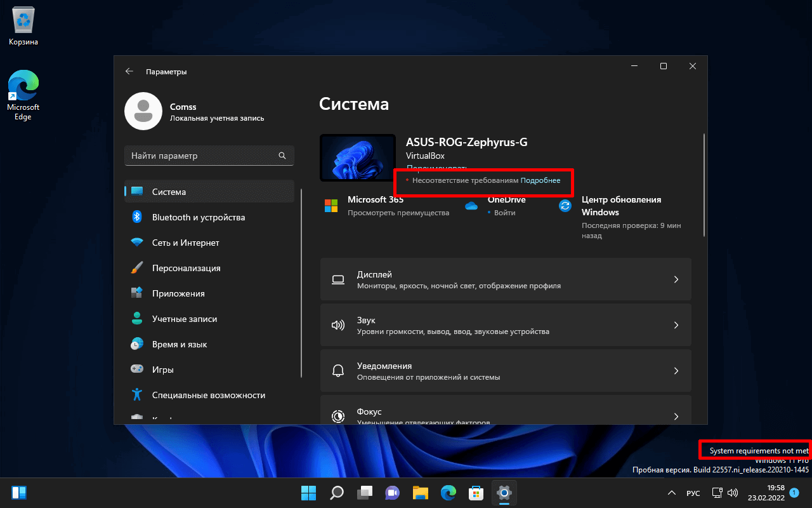Click the sidebar vertical scrollbar

click(x=302, y=283)
